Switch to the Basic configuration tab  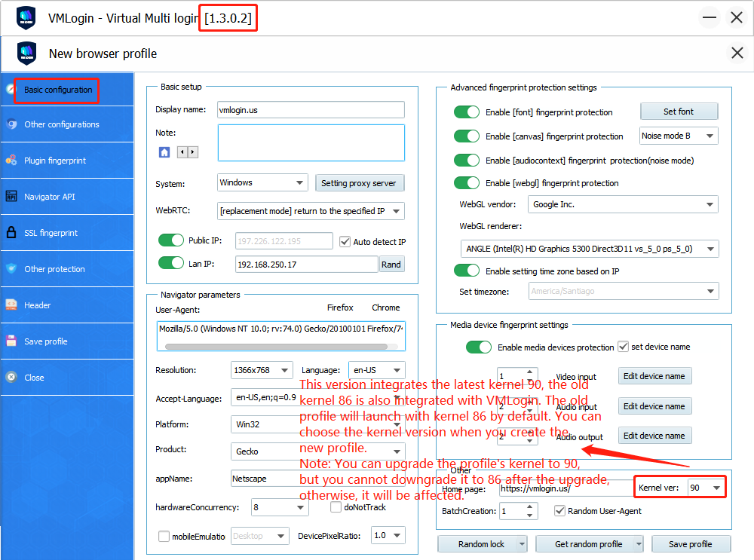tap(58, 90)
